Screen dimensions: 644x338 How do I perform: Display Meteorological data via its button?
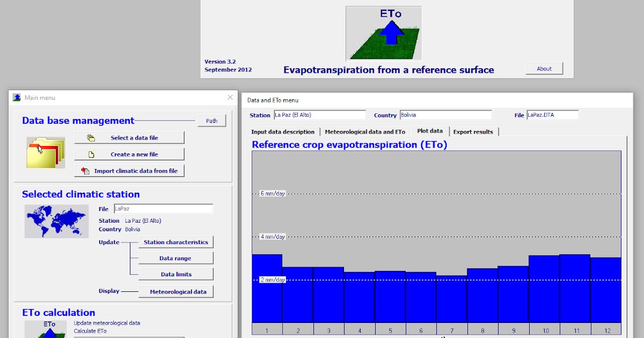(x=176, y=291)
